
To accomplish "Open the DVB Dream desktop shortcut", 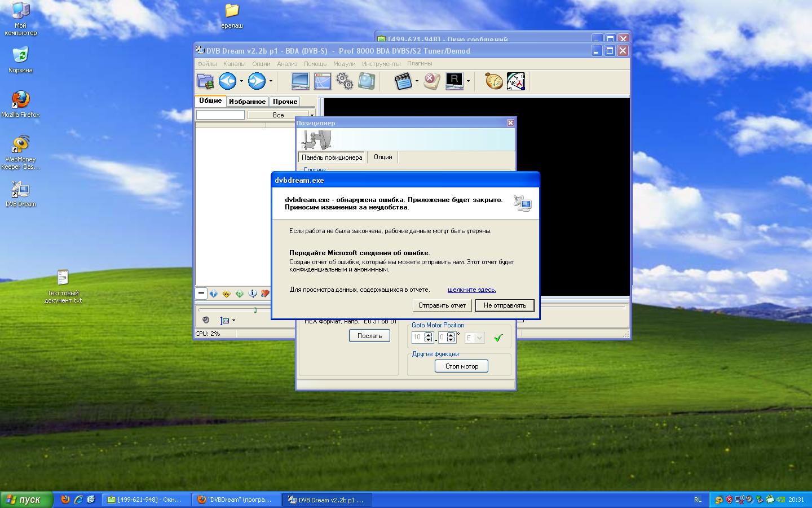I will tap(20, 194).
